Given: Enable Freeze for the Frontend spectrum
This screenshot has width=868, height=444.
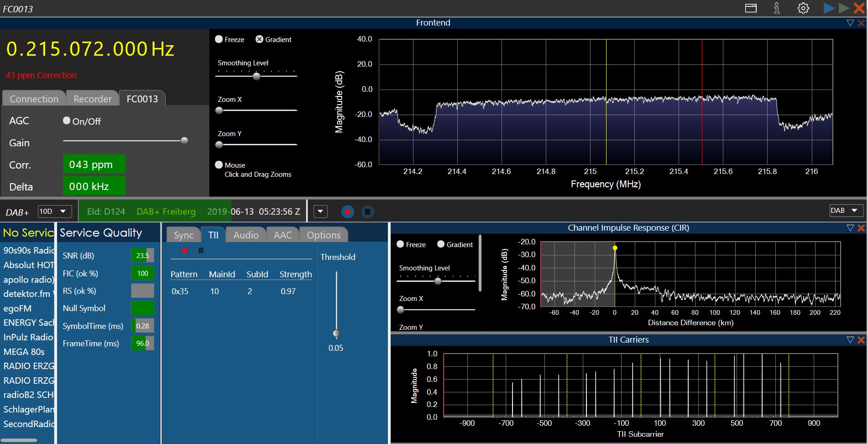Looking at the screenshot, I should coord(219,39).
